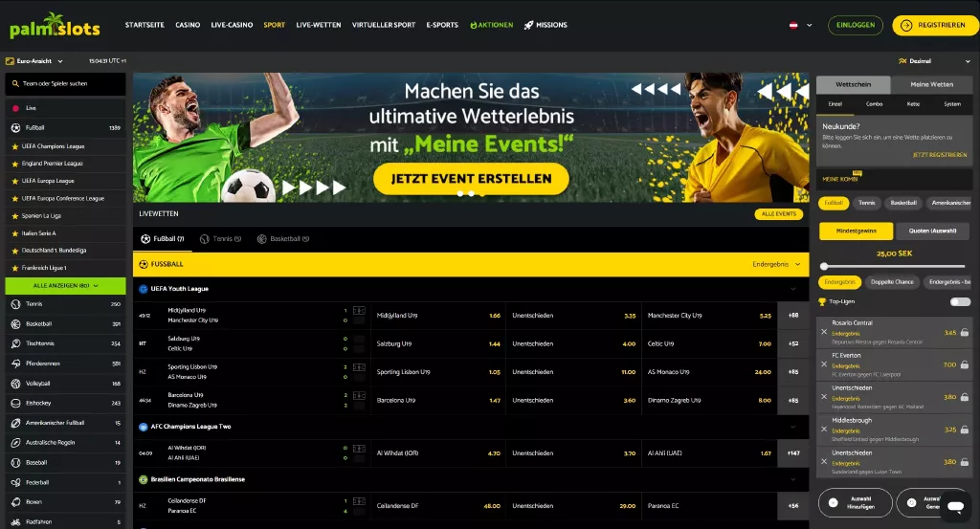Select Basketball in the sports sidebar
The width and height of the screenshot is (980, 529).
tap(65, 324)
